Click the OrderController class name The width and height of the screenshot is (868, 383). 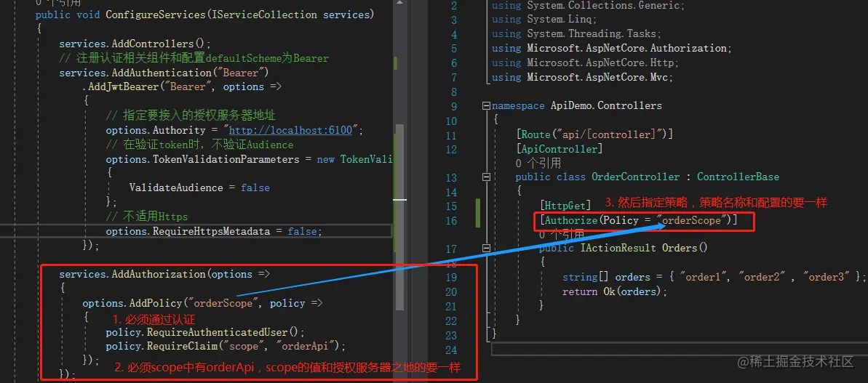tap(635, 177)
